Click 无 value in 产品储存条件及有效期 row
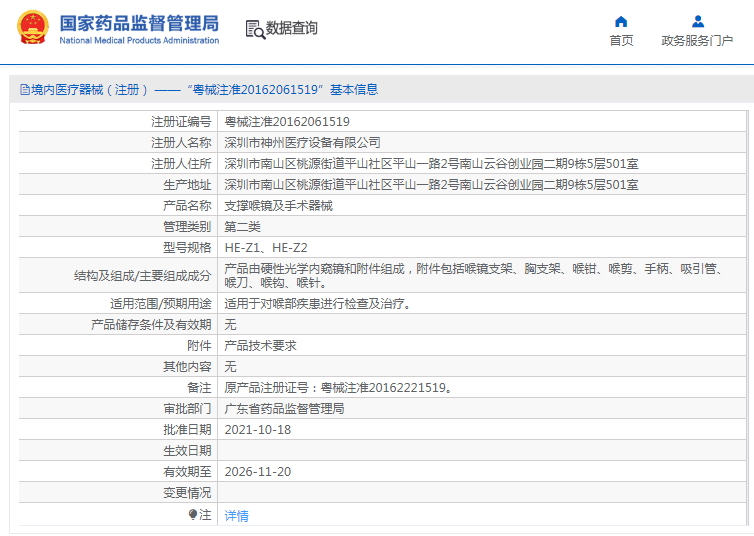Screen dimensions: 754x536 [230, 325]
